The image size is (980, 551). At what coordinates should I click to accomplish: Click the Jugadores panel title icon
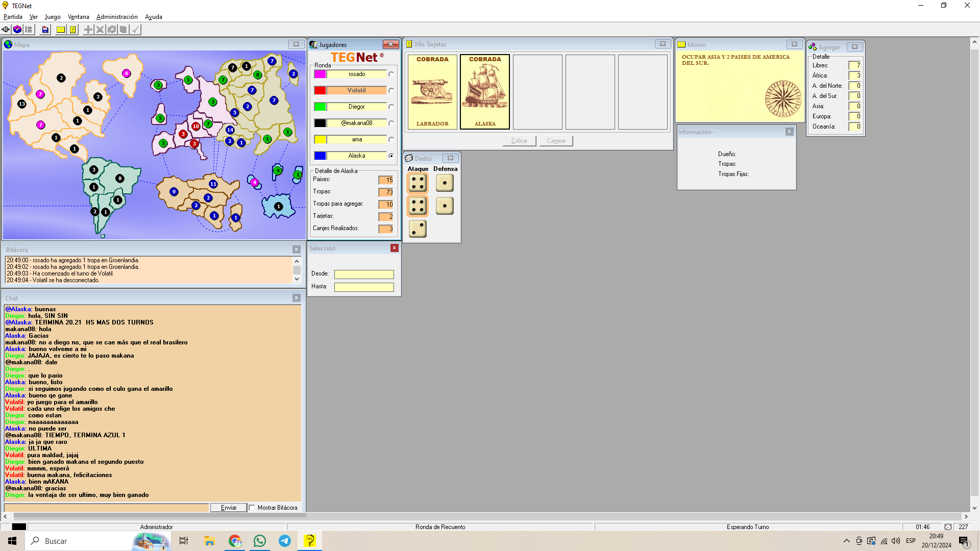click(313, 45)
